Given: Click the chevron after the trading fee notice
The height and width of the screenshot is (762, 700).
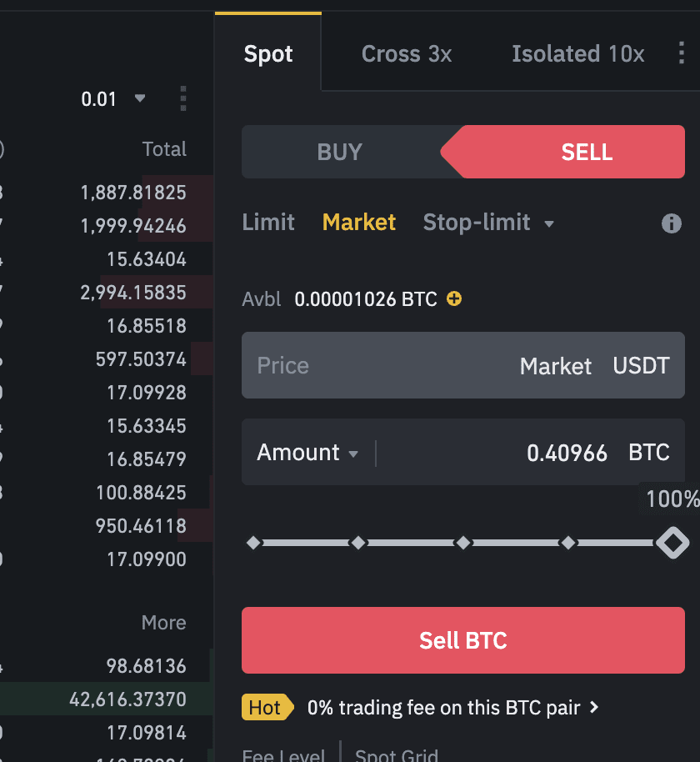Looking at the screenshot, I should coord(594,707).
